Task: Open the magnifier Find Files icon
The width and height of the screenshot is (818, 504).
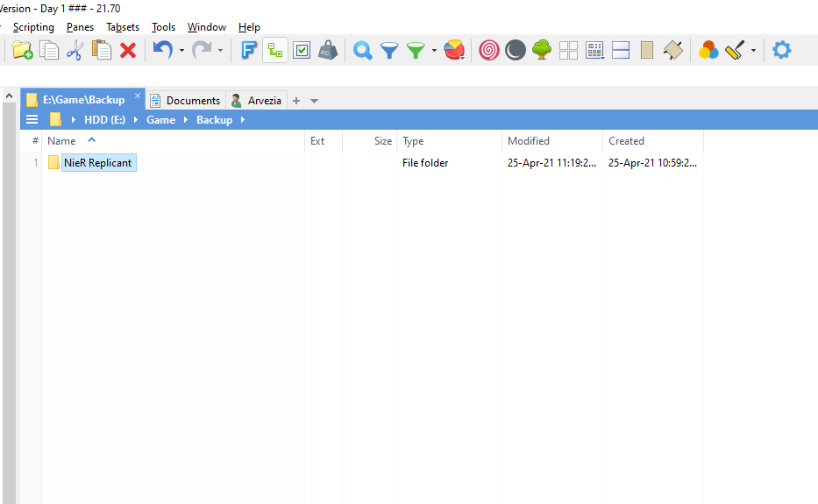Action: pos(362,50)
